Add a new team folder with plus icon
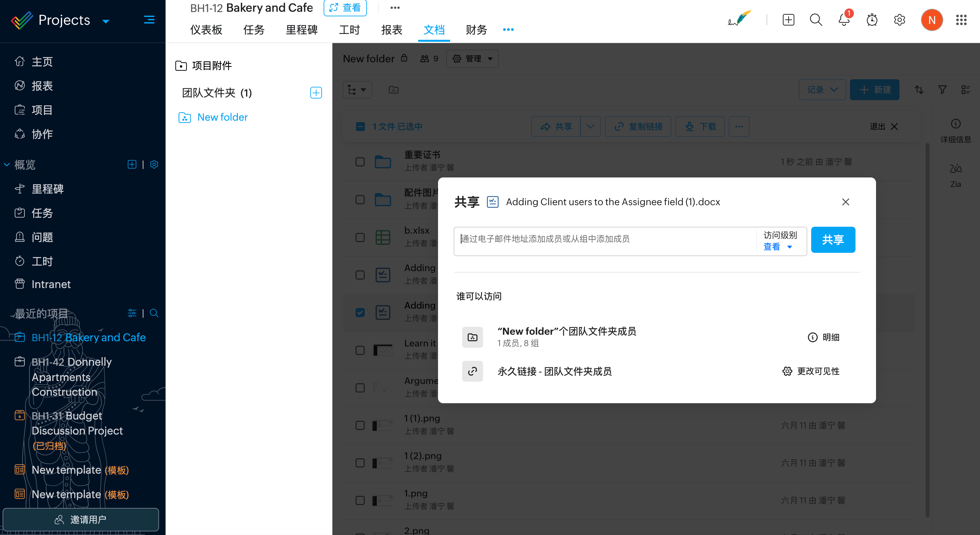 316,93
